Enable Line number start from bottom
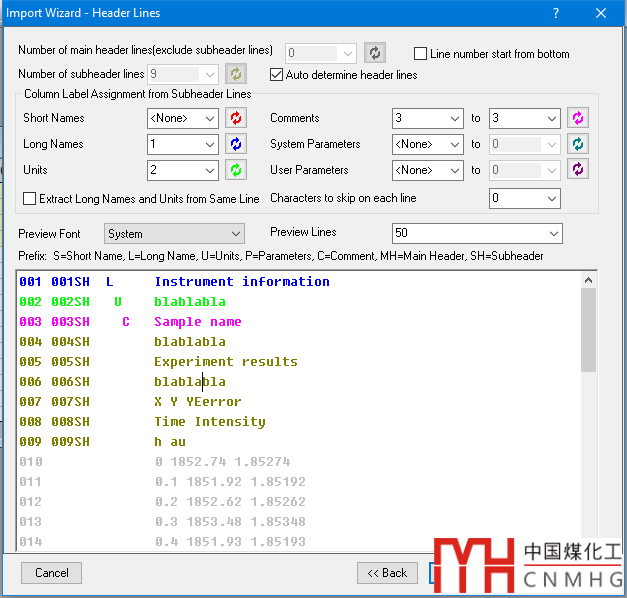Viewport: 627px width, 598px height. pos(421,54)
